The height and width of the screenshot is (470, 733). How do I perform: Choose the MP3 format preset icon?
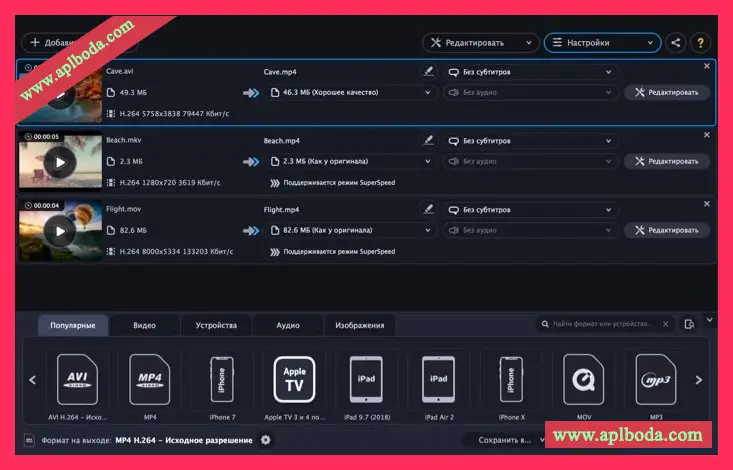[x=656, y=379]
